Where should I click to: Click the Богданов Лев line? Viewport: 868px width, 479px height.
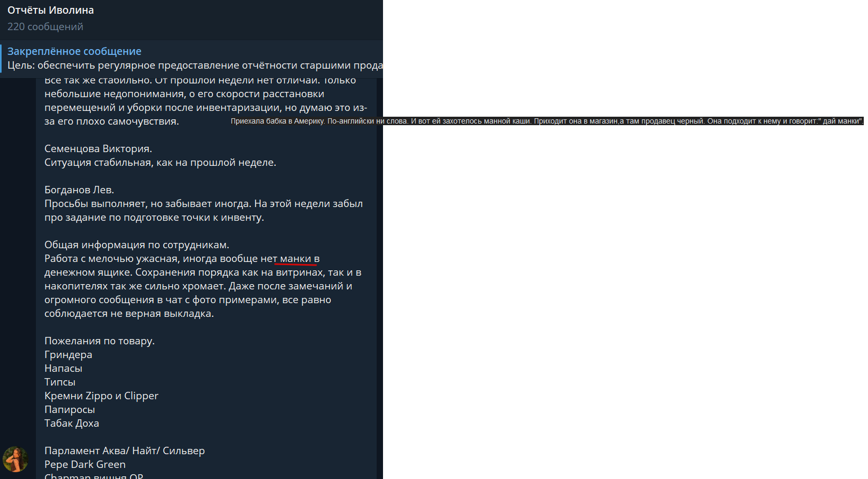coord(79,190)
